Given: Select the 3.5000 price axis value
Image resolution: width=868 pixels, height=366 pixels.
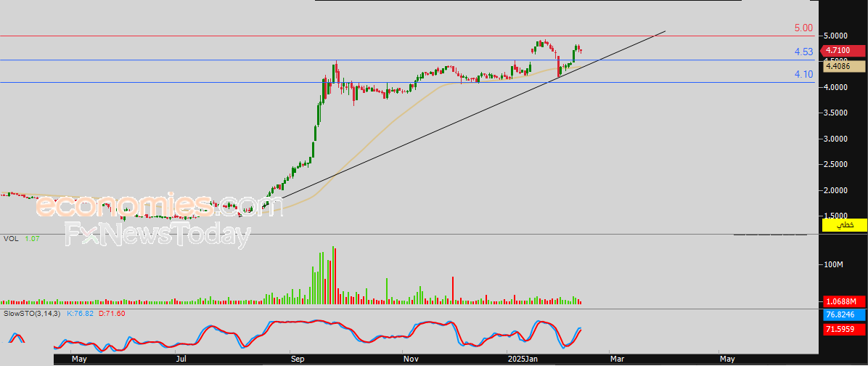Looking at the screenshot, I should coord(837,113).
